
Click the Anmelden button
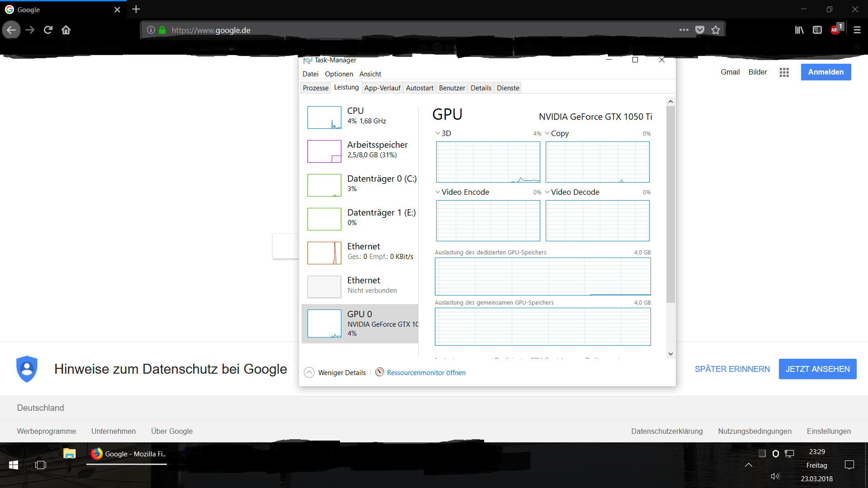tap(826, 72)
